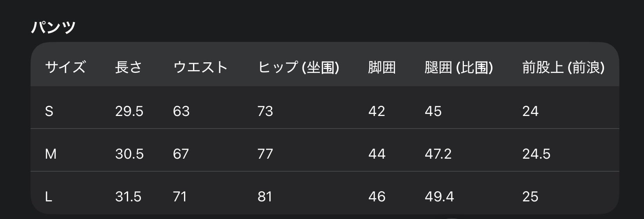Click the ヒップ (坐围) column header

click(x=298, y=67)
